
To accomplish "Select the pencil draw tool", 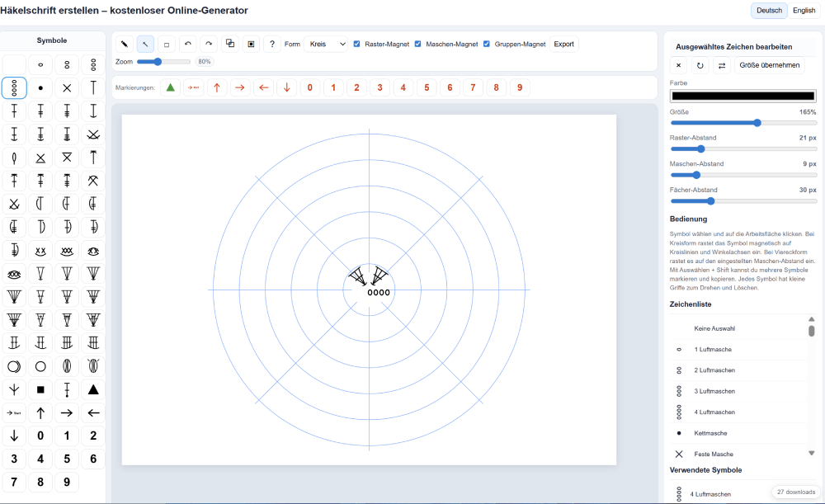I will pyautogui.click(x=125, y=45).
